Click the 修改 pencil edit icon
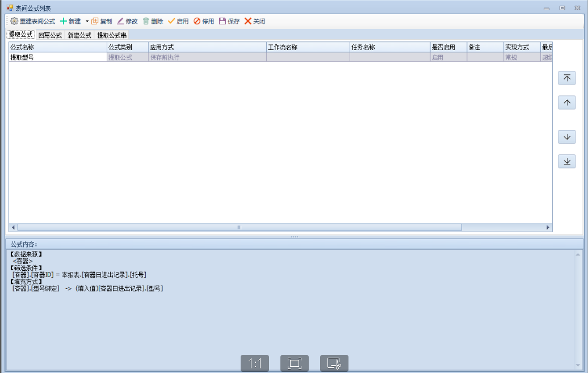Image resolution: width=588 pixels, height=373 pixels. pos(120,21)
